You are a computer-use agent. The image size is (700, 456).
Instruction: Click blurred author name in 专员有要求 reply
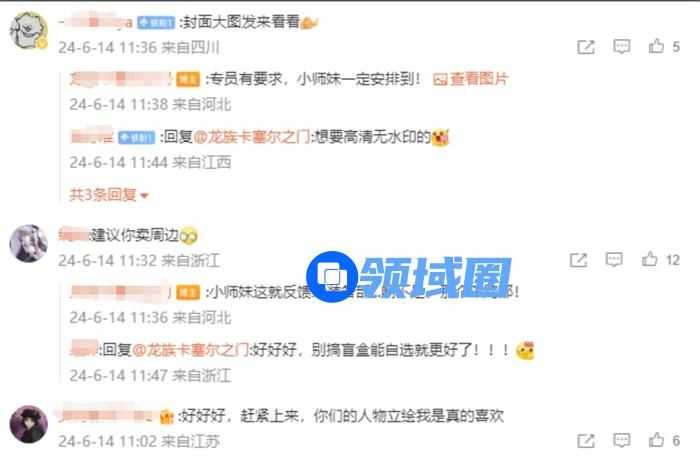click(x=120, y=79)
